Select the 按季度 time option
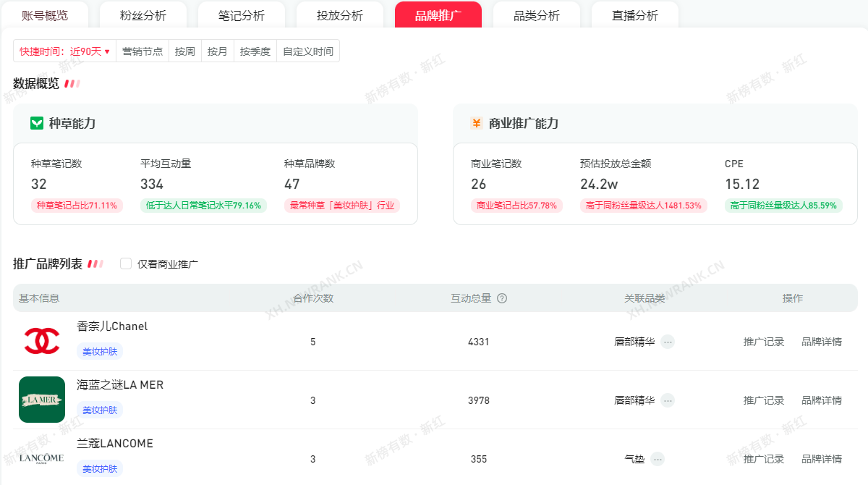Image resolution: width=868 pixels, height=485 pixels. (x=255, y=51)
